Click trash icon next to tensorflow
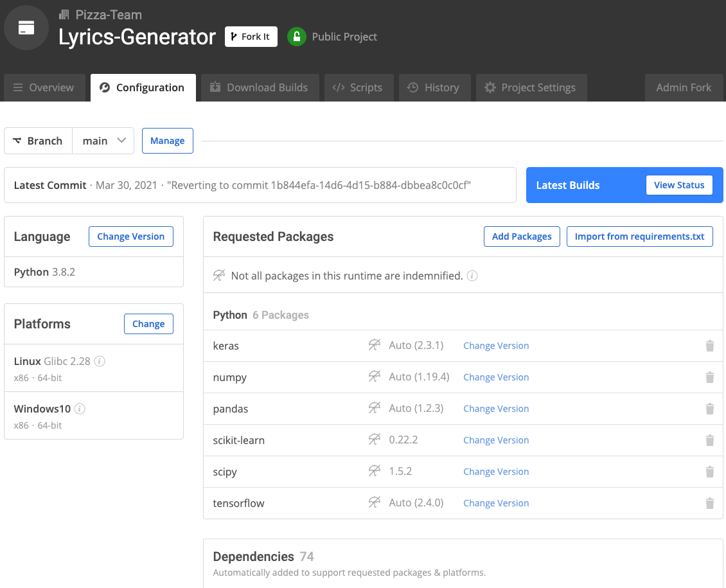 [709, 503]
